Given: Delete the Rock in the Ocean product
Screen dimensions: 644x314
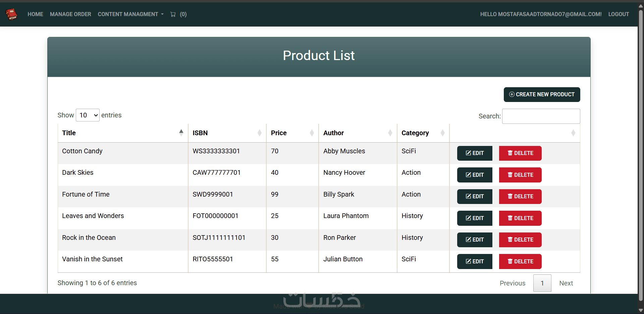Looking at the screenshot, I should 520,240.
